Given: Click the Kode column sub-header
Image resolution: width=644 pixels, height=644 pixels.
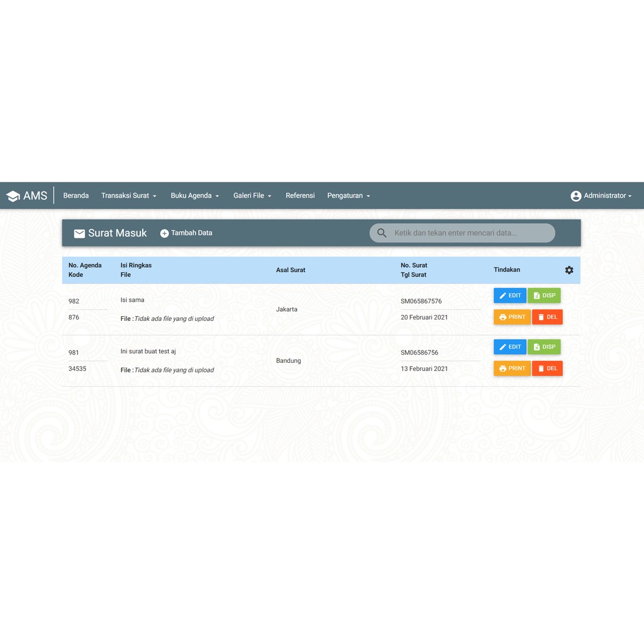Looking at the screenshot, I should tap(75, 275).
